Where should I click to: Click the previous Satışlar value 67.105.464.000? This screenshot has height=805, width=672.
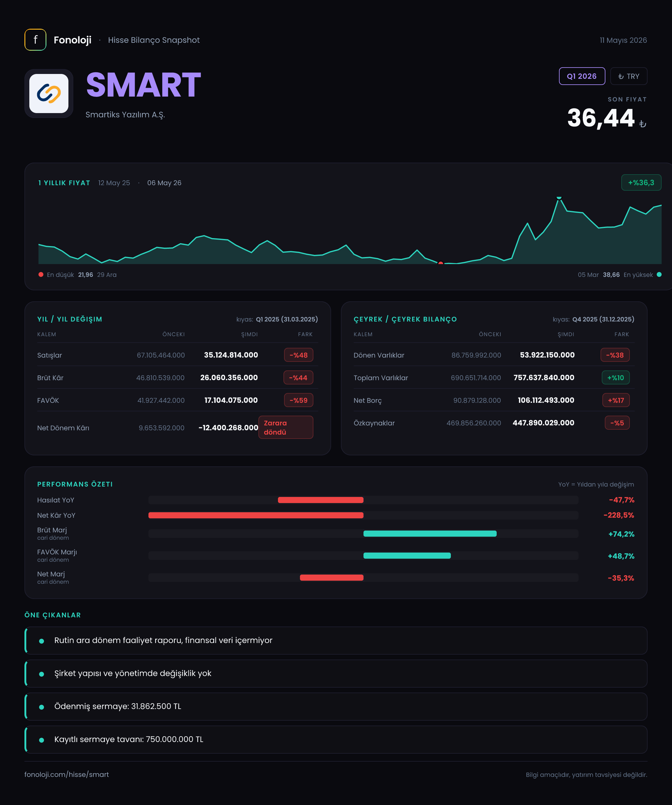point(161,355)
